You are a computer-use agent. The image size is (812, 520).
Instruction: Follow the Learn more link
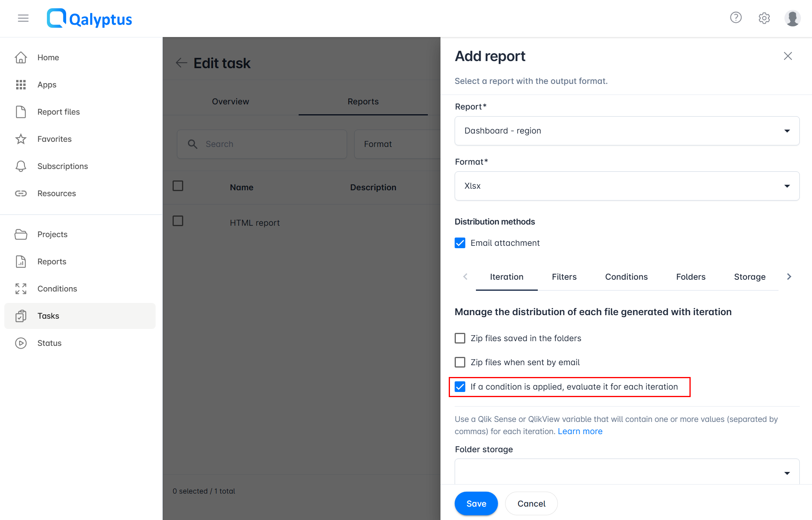point(580,431)
